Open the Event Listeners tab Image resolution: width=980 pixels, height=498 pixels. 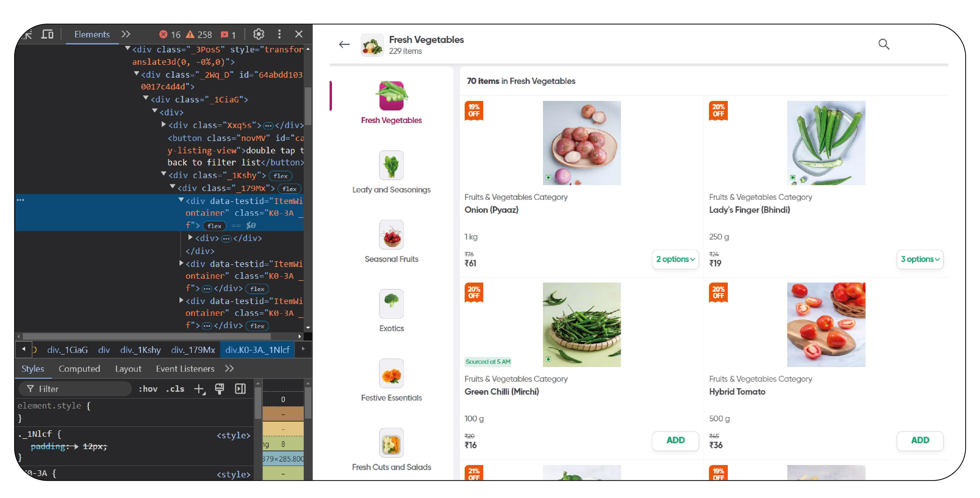pos(185,369)
